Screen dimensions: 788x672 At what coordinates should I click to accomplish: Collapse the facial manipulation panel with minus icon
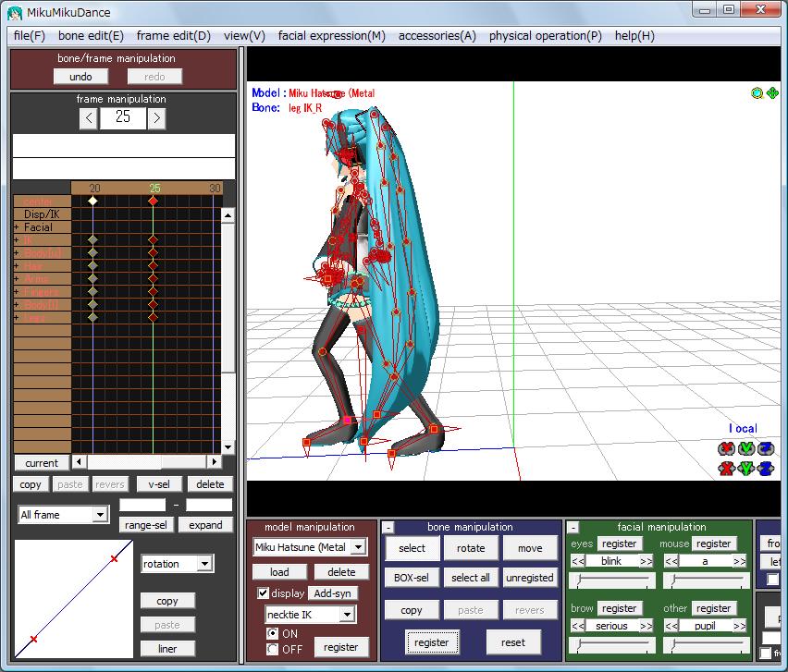pos(573,528)
